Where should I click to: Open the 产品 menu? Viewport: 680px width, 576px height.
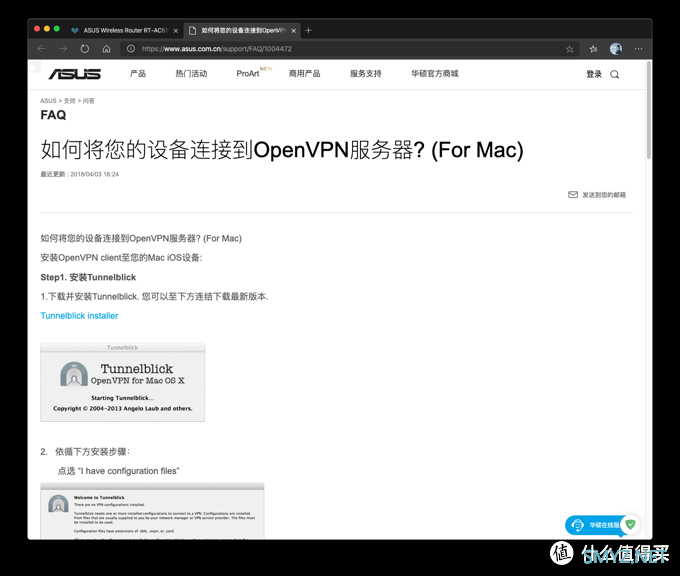pyautogui.click(x=137, y=74)
